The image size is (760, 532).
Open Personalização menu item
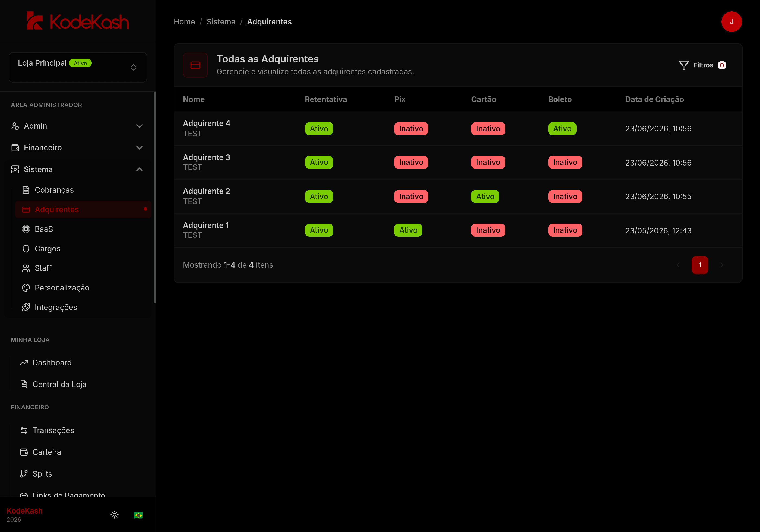point(83,288)
